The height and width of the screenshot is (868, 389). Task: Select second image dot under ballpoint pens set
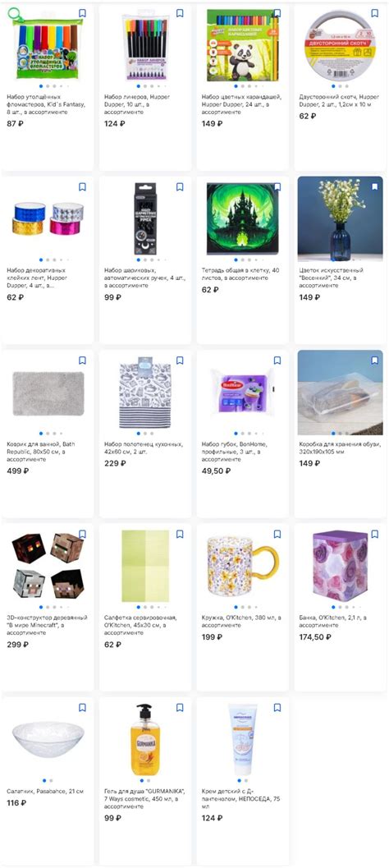[145, 259]
